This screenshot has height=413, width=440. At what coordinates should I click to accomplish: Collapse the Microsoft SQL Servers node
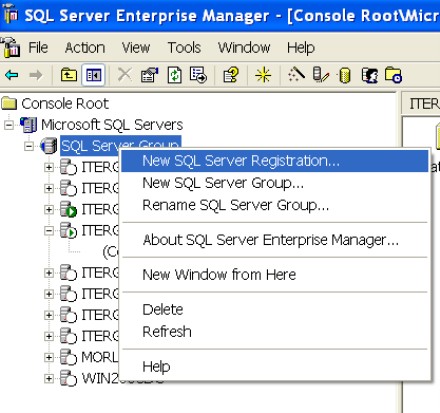9,125
